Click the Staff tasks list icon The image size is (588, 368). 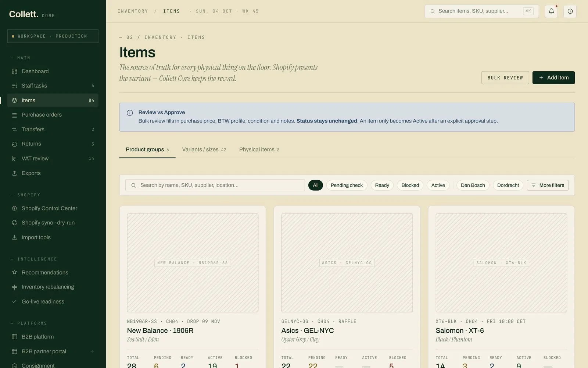[x=14, y=86]
